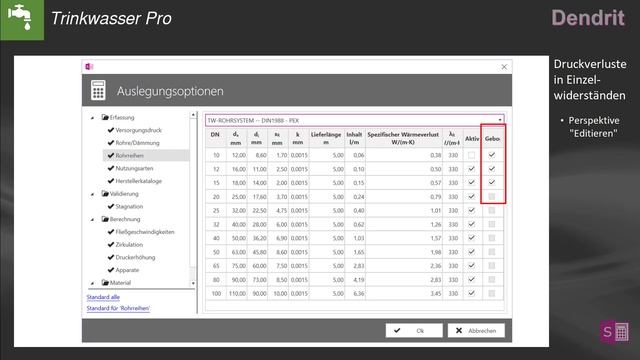Image resolution: width=640 pixels, height=360 pixels.
Task: Toggle Aktiv checkbox for DN 25
Action: pos(471,210)
